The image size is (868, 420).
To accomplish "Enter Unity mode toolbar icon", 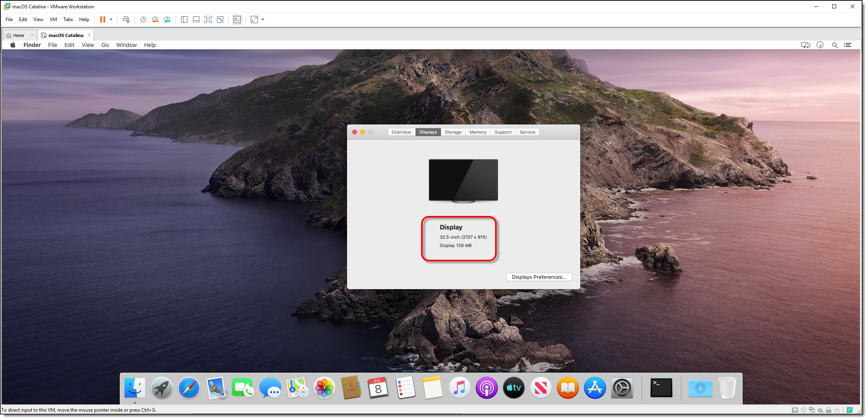I will [x=220, y=19].
